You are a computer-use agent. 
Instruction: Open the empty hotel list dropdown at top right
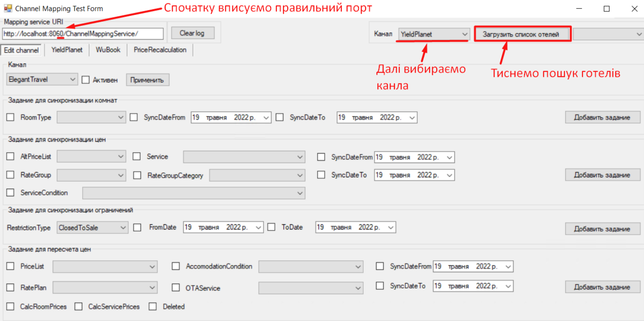(608, 34)
